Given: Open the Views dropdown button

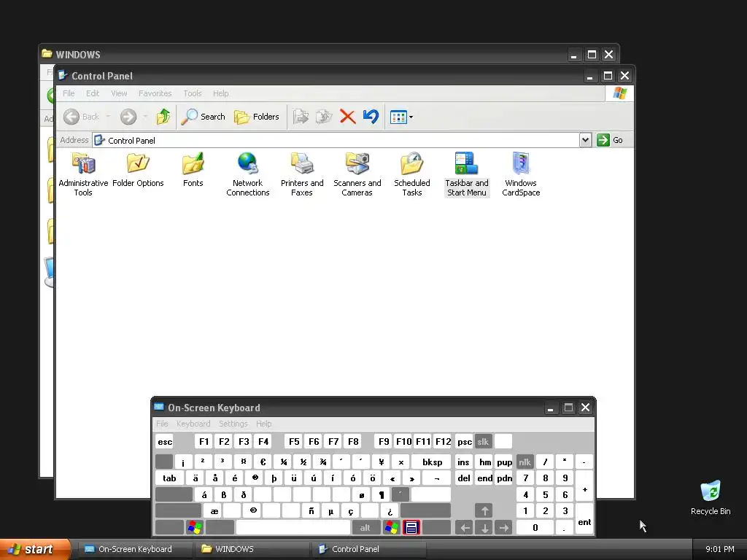Looking at the screenshot, I should [401, 117].
